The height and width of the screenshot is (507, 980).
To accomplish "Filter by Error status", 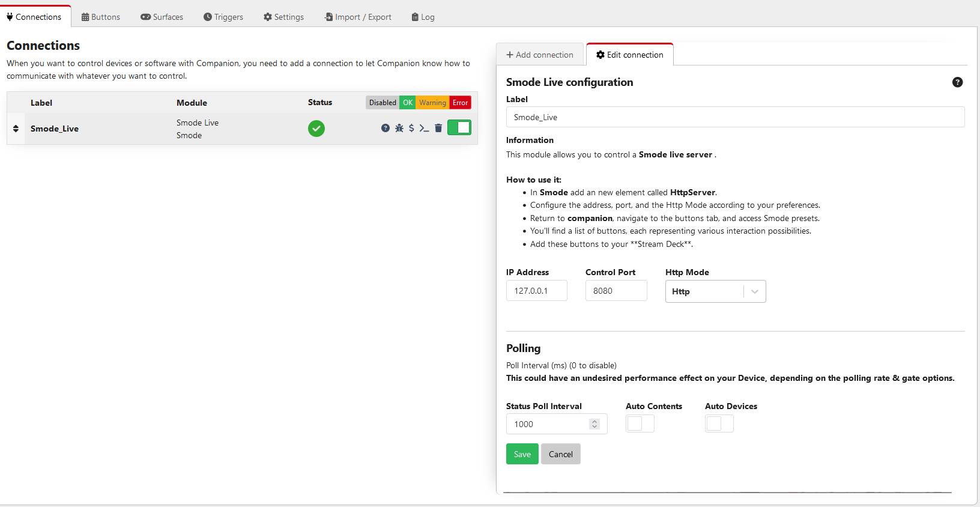I will 461,103.
